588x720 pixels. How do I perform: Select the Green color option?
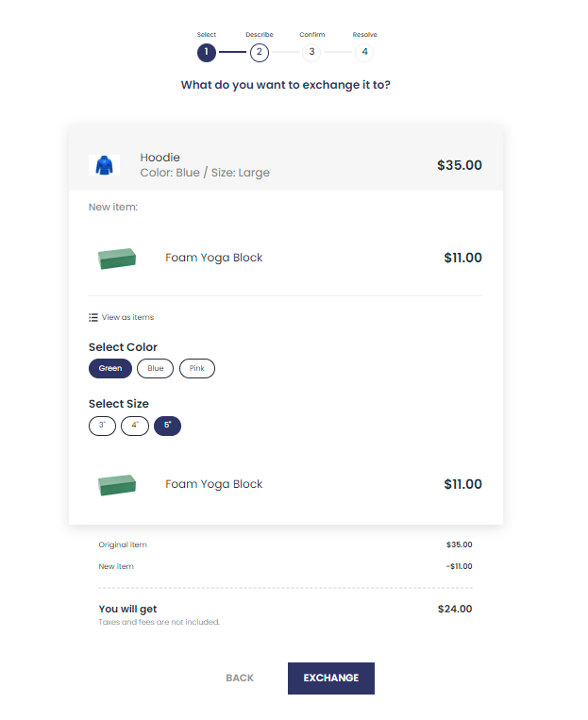110,368
